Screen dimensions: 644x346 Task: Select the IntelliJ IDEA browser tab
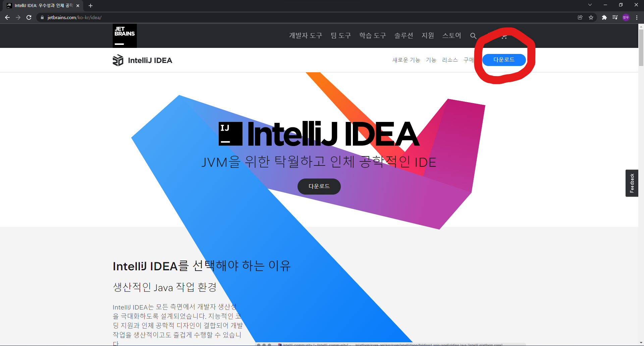[44, 6]
